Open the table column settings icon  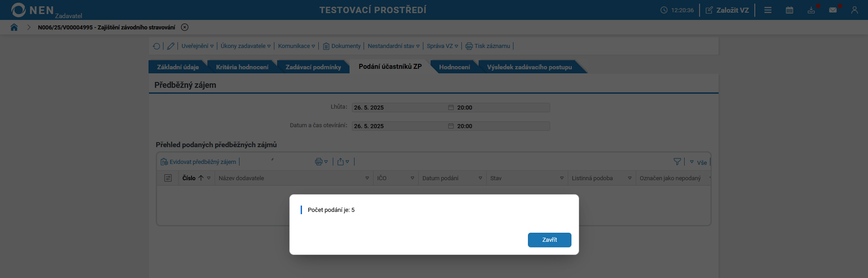(168, 178)
